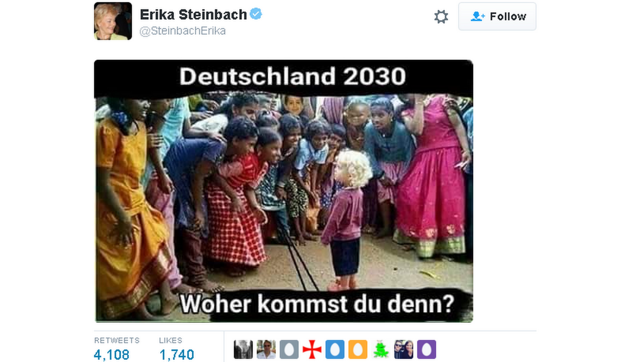Select the blue egg avatar
The height and width of the screenshot is (362, 644).
tap(335, 349)
